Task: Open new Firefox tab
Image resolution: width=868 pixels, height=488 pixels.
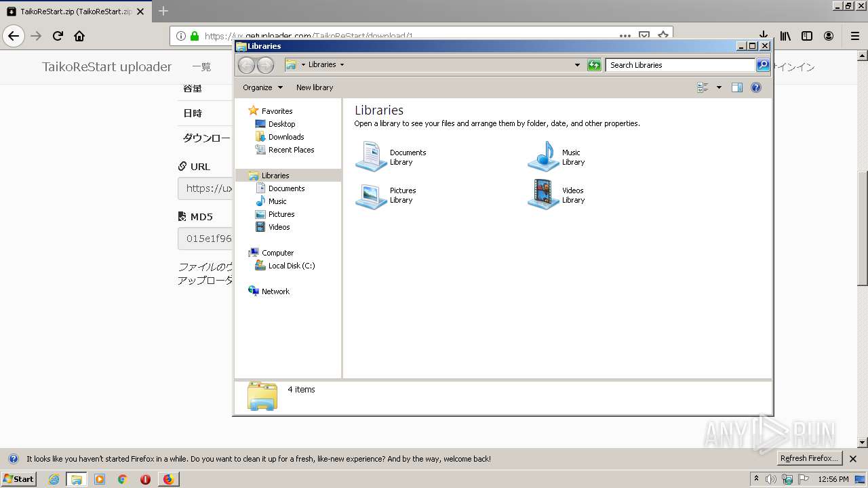Action: tap(163, 11)
